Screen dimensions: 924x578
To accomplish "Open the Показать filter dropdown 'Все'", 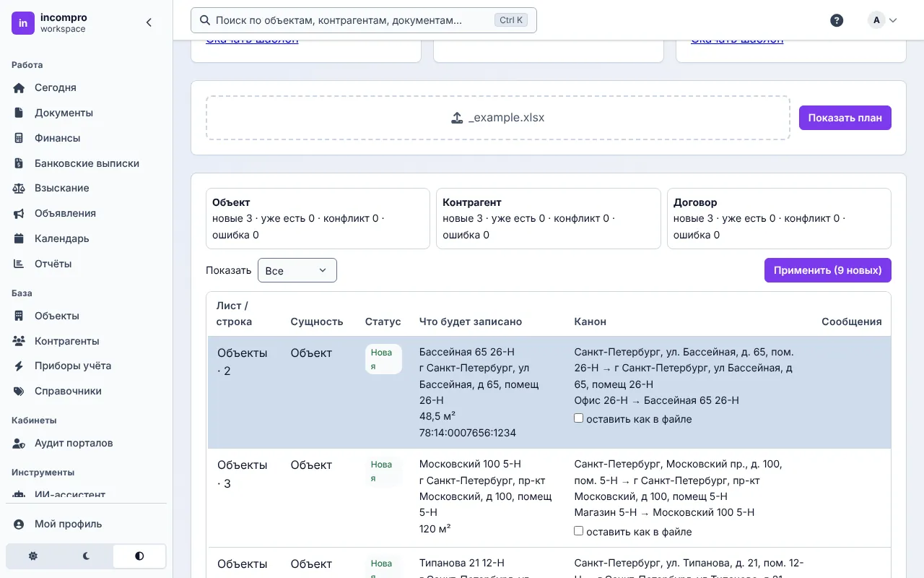I will coord(297,270).
